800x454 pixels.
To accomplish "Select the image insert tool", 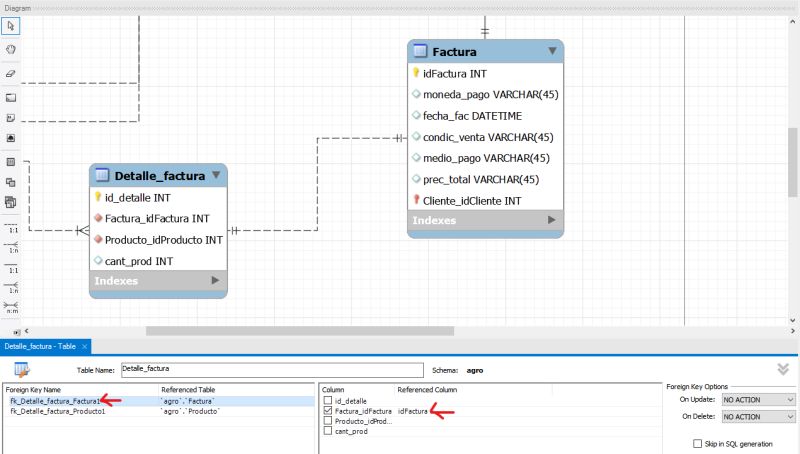I will [x=11, y=138].
